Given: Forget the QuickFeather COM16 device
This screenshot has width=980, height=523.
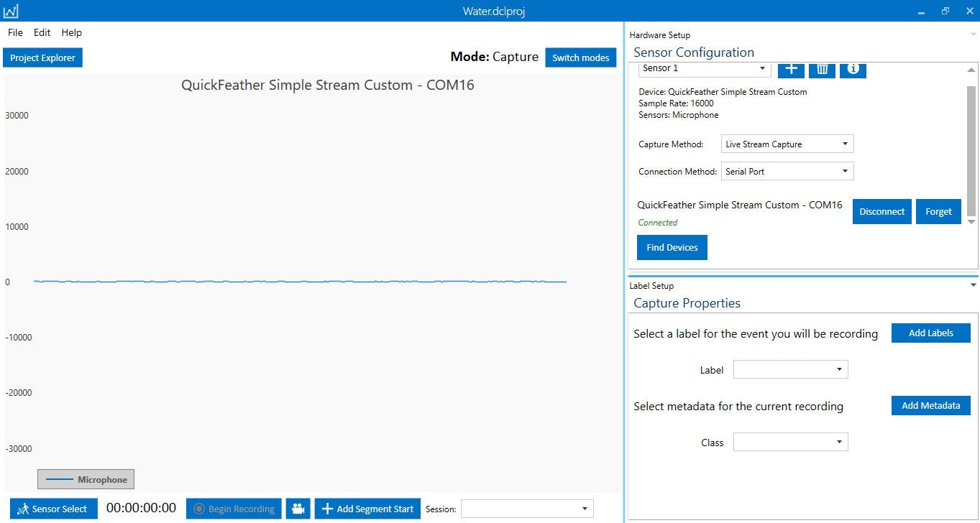Looking at the screenshot, I should pyautogui.click(x=938, y=212).
